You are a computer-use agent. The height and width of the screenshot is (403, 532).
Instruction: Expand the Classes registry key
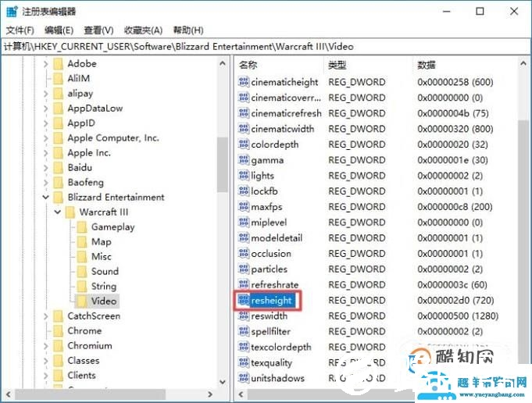pos(46,361)
